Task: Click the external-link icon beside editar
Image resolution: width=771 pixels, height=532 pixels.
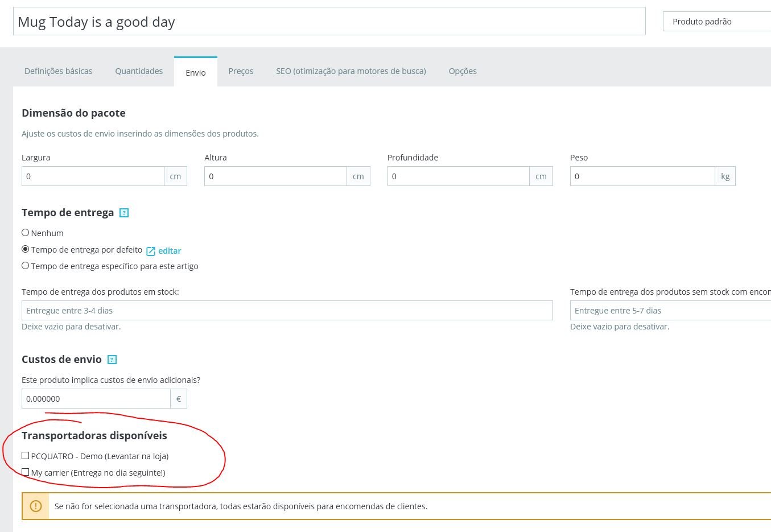Action: (x=151, y=251)
